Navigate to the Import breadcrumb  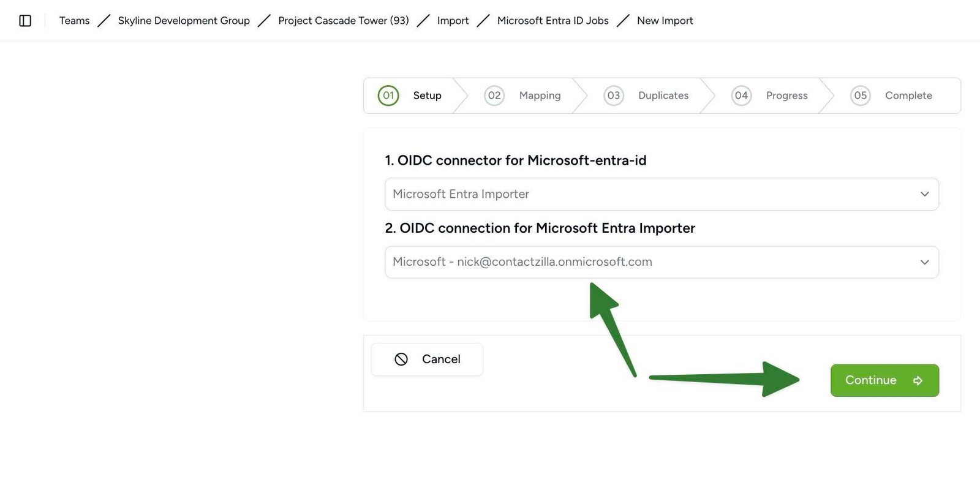pos(453,21)
